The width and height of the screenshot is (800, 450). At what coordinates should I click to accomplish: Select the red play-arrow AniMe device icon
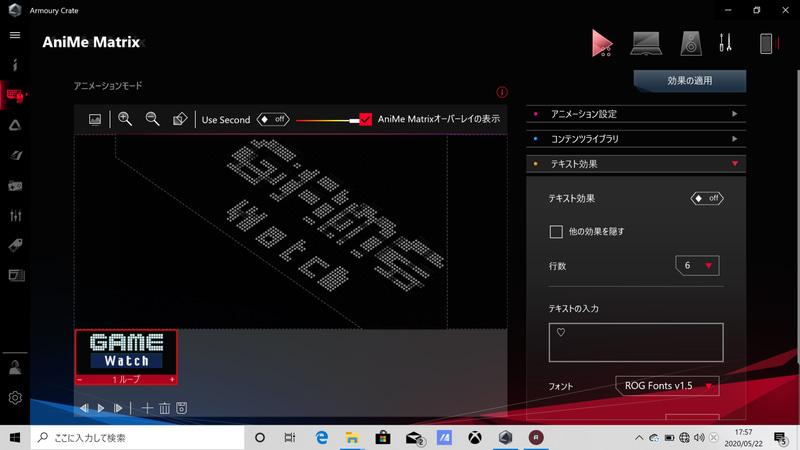(602, 43)
